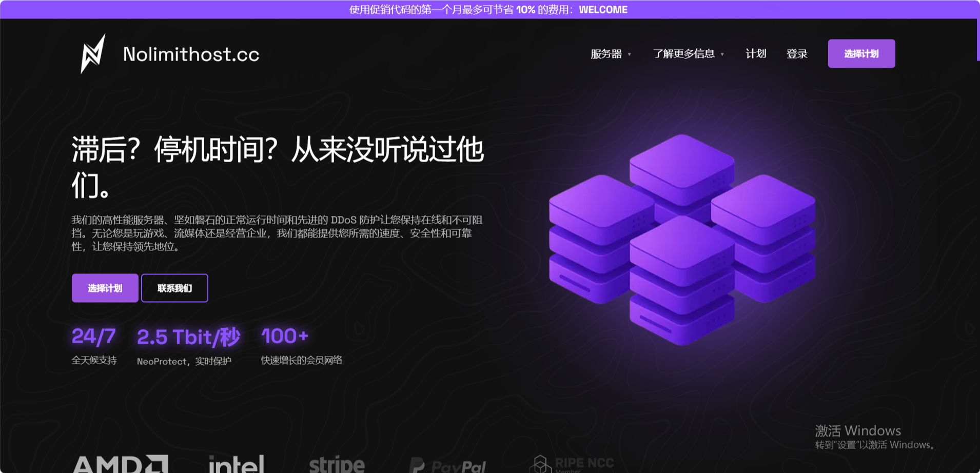980x473 pixels.
Task: Click the 2.5 Tbit/秒 NeoProtect statistic
Action: (188, 346)
